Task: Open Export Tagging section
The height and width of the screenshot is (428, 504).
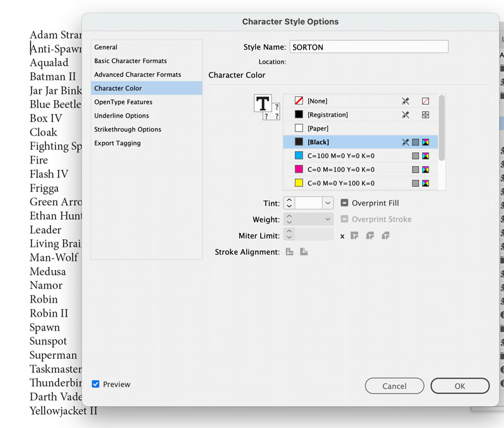Action: coord(147,144)
